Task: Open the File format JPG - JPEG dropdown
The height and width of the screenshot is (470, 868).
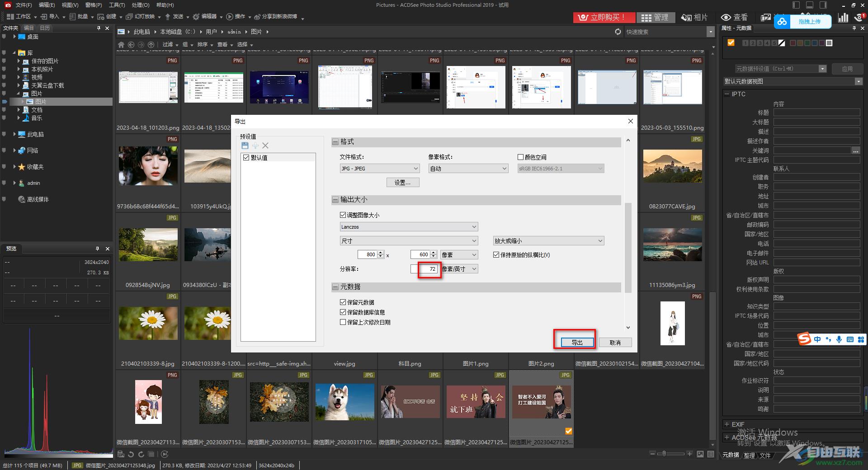Action: point(380,169)
